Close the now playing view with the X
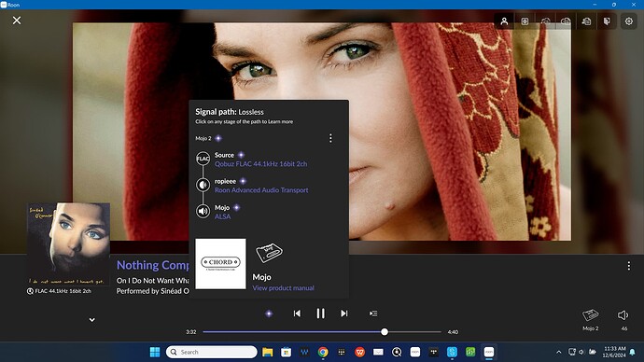Image resolution: width=644 pixels, height=362 pixels. coord(17,21)
